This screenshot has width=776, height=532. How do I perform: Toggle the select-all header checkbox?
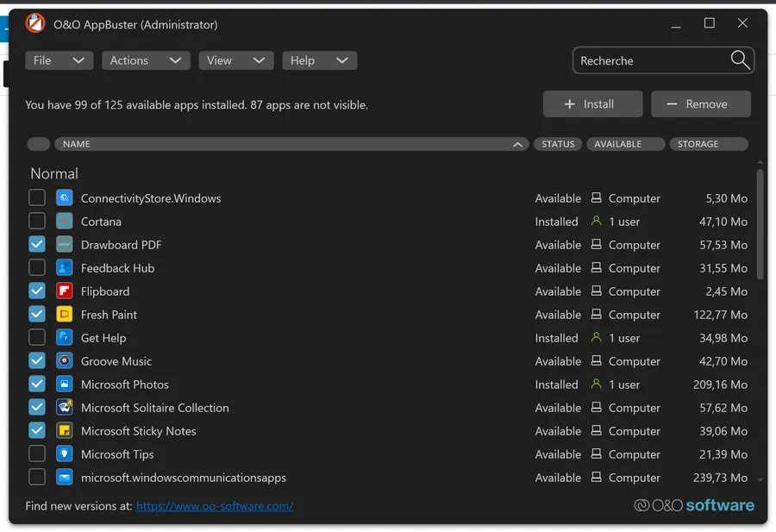point(39,144)
